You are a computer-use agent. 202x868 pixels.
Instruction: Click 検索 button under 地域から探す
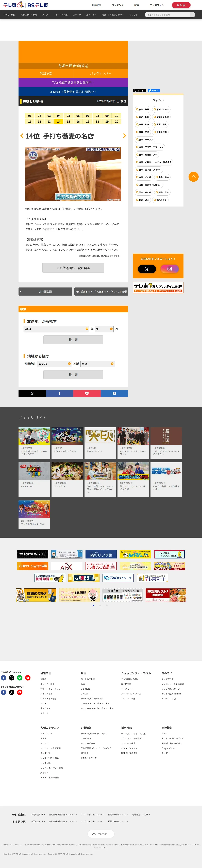(73, 375)
